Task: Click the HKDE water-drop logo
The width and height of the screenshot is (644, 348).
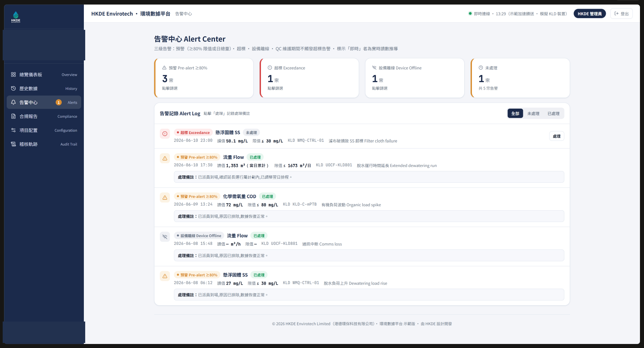Action: click(x=16, y=17)
